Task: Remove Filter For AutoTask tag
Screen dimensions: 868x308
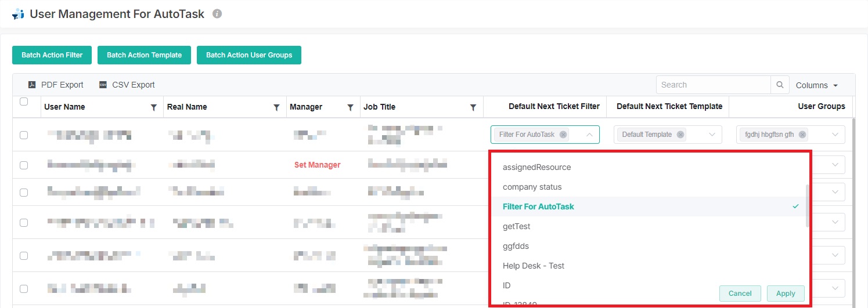Action: coord(563,135)
